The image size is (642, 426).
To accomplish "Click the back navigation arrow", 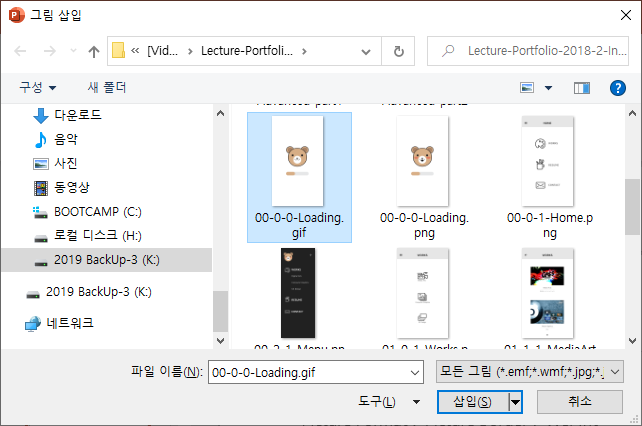I will point(21,51).
